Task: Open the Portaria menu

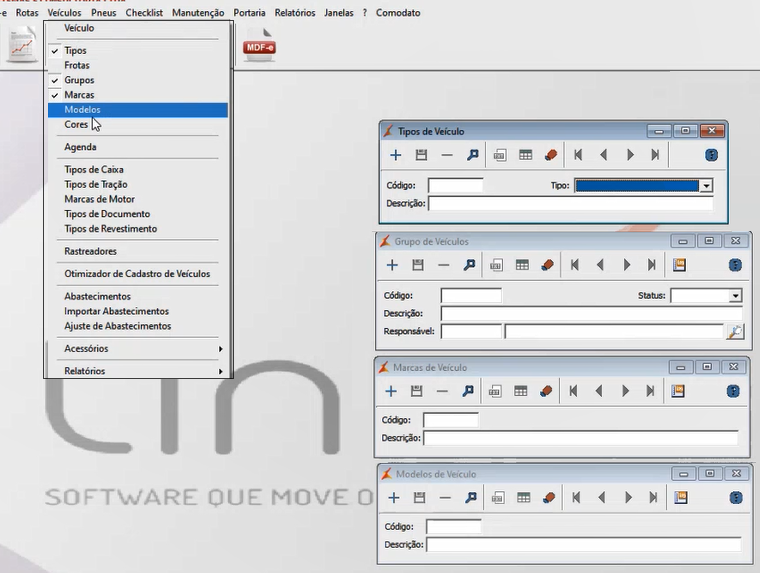Action: tap(249, 13)
